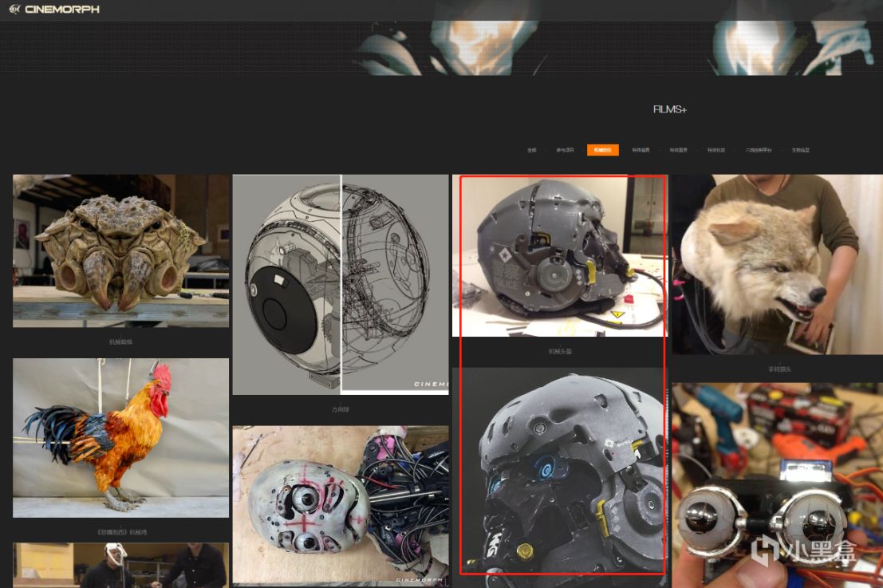The image size is (883, 588).
Task: Open the mechanical rooster thumbnail
Action: [121, 438]
